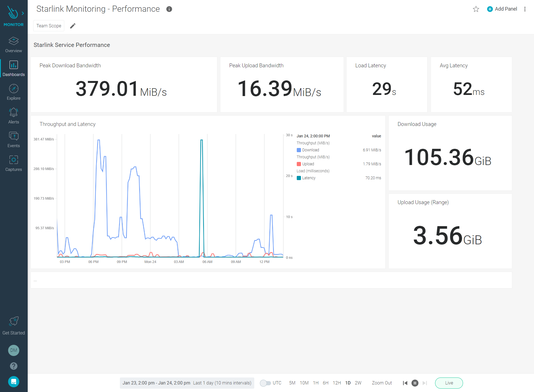
Task: Open the Jan 23 - Jan 24 time range selector
Action: (187, 383)
